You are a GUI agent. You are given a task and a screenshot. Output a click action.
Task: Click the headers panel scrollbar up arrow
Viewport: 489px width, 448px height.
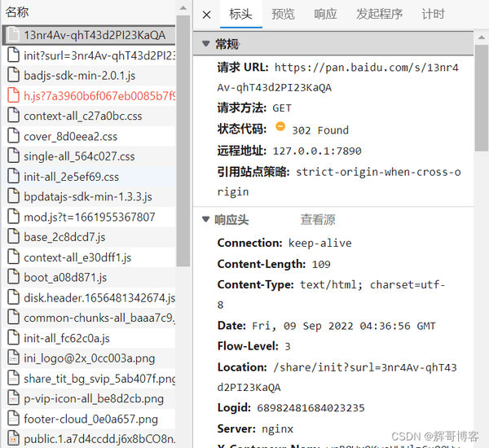coord(481,37)
